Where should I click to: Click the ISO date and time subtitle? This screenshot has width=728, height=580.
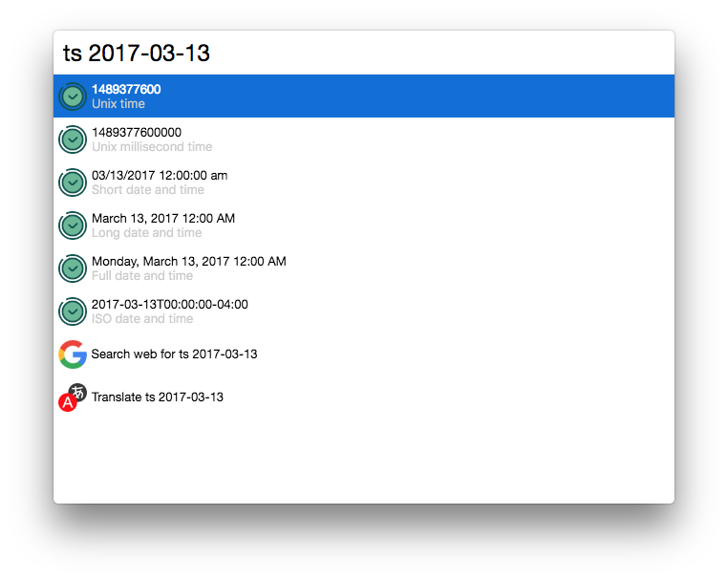point(142,319)
